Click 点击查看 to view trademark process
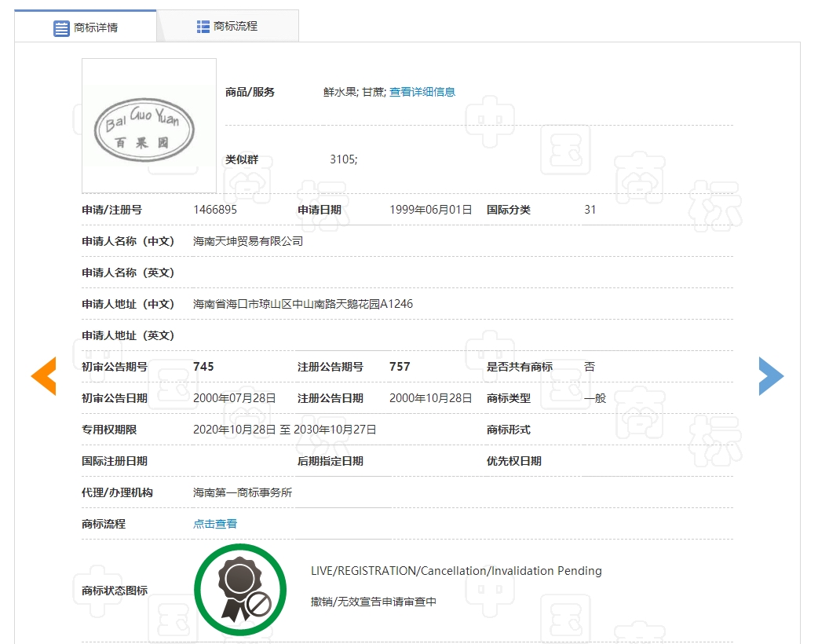This screenshot has width=840, height=644. (214, 523)
